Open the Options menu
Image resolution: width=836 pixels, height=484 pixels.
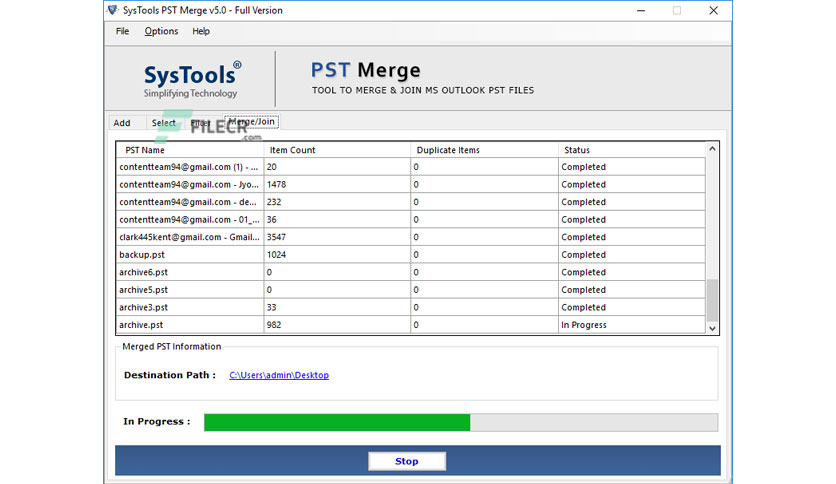pyautogui.click(x=161, y=31)
